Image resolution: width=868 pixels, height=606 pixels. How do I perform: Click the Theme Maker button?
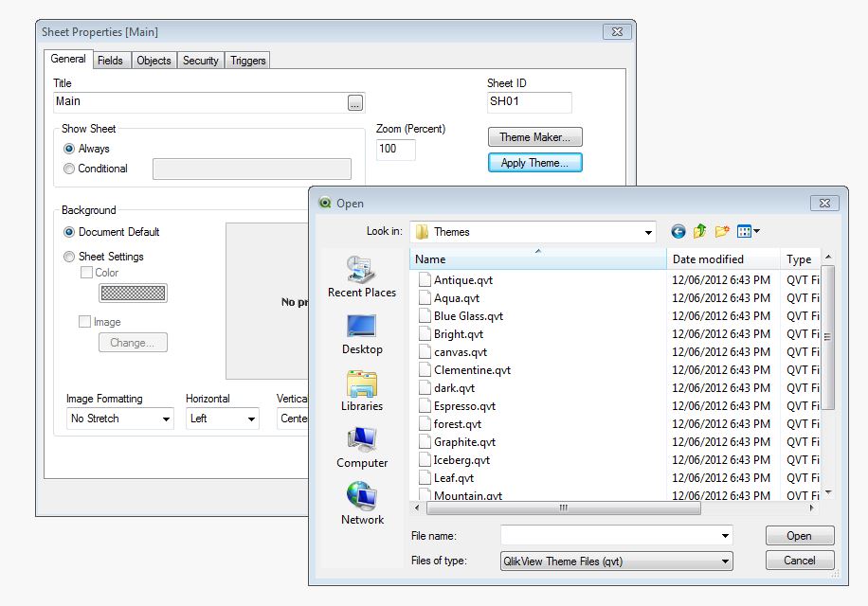coord(534,137)
